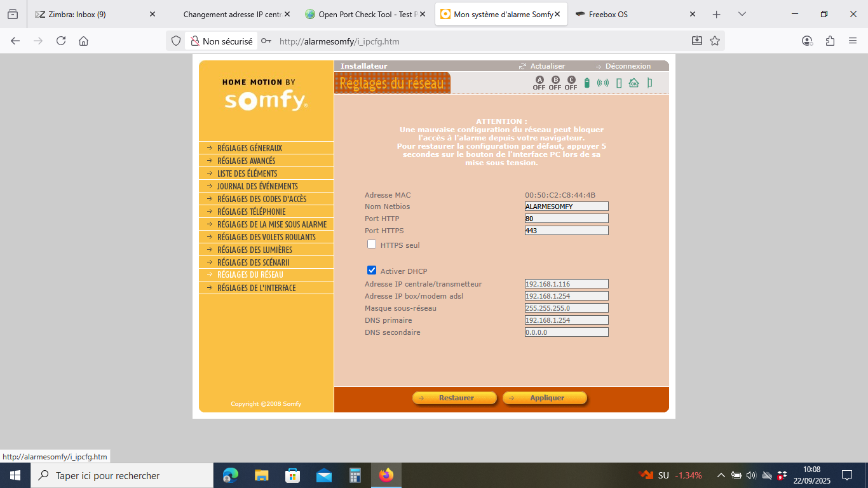Click the Firefox home button
This screenshot has height=488, width=868.
83,41
